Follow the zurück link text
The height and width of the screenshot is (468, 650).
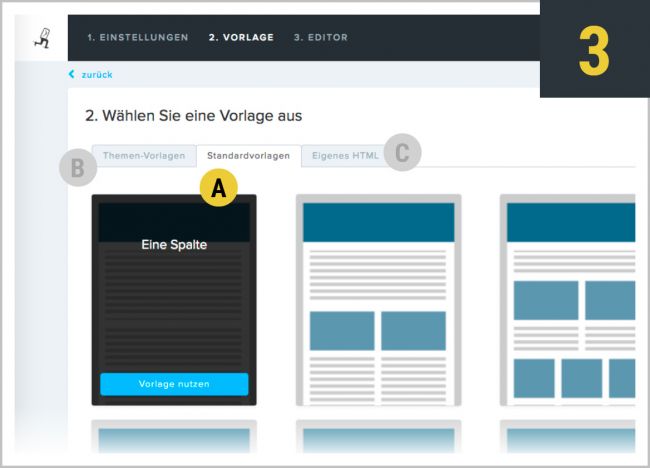pos(97,74)
